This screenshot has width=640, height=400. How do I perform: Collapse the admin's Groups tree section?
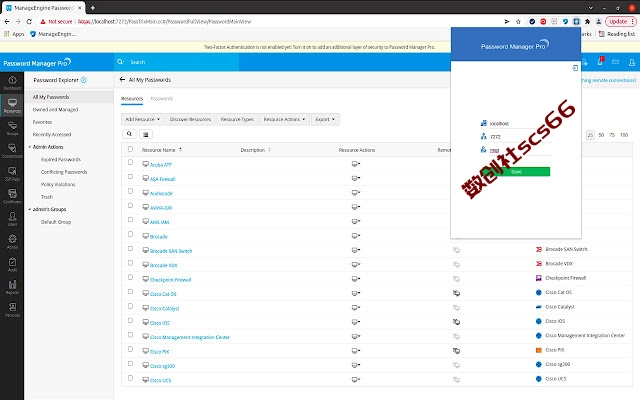30,209
